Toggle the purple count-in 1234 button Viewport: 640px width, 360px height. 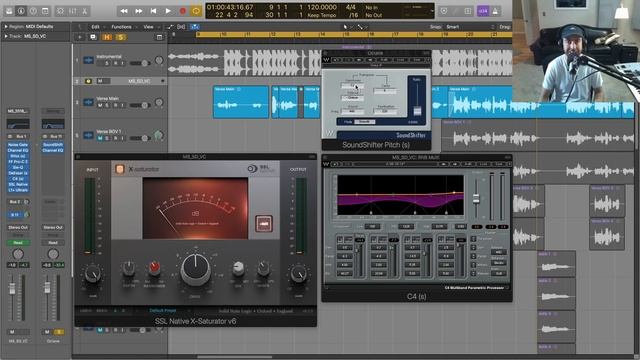[x=483, y=11]
